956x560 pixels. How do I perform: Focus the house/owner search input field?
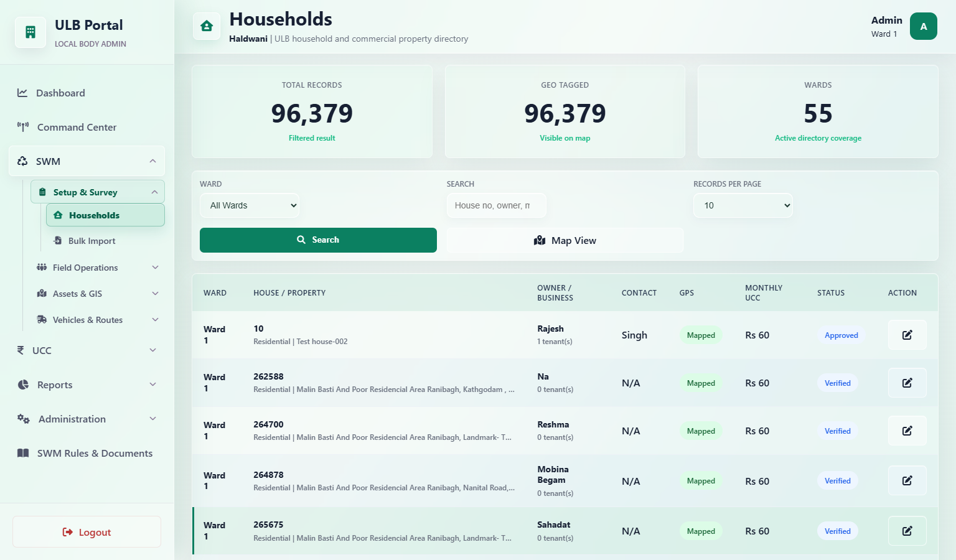496,205
